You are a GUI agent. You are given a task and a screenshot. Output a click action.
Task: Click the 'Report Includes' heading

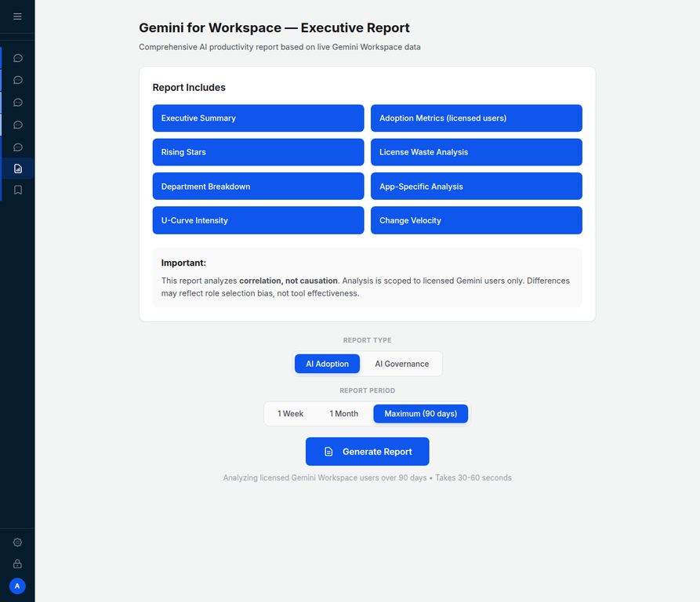tap(189, 88)
